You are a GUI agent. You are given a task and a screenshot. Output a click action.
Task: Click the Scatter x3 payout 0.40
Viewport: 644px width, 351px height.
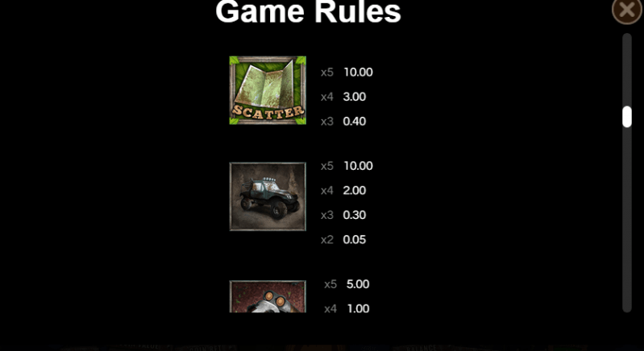[x=355, y=122]
